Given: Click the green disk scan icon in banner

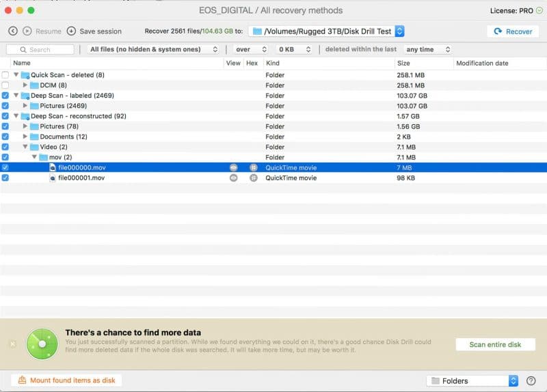Looking at the screenshot, I should click(x=42, y=344).
